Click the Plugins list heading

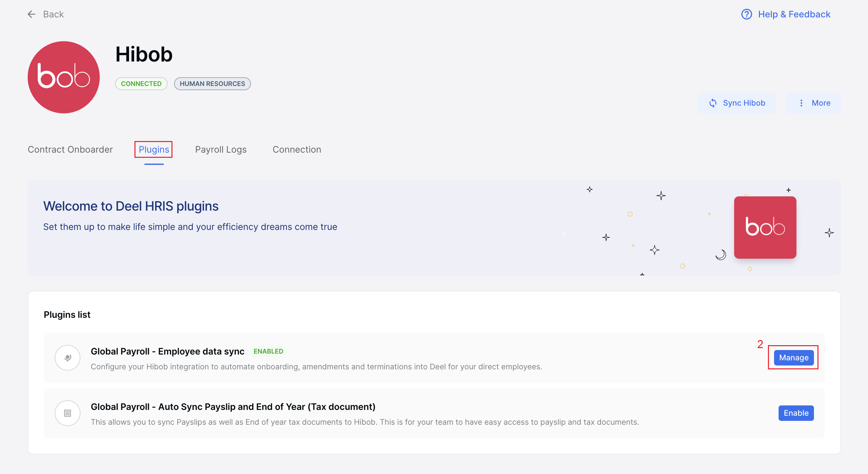click(67, 314)
